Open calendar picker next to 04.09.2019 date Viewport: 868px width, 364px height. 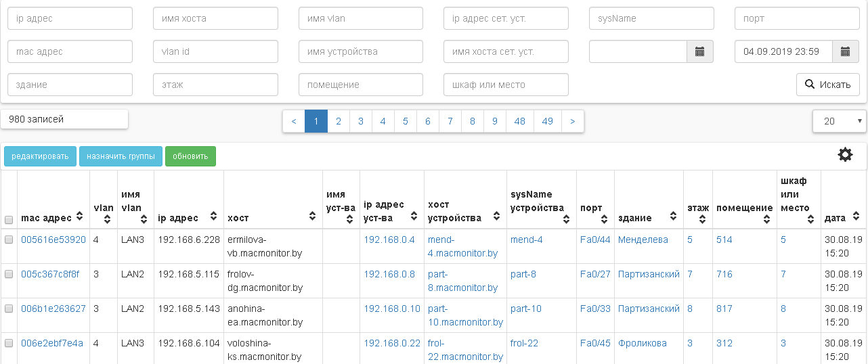(845, 51)
